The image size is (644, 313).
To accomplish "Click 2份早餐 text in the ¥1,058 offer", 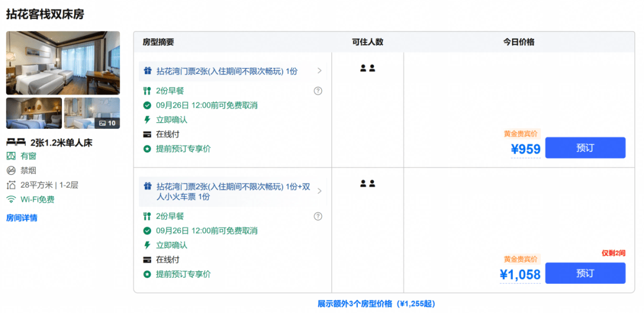I will (x=170, y=216).
